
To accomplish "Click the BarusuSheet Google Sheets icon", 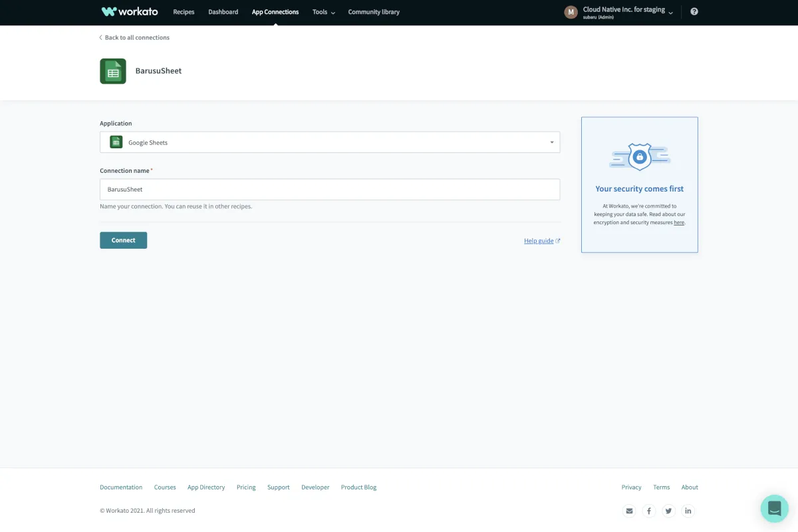I will tap(113, 71).
